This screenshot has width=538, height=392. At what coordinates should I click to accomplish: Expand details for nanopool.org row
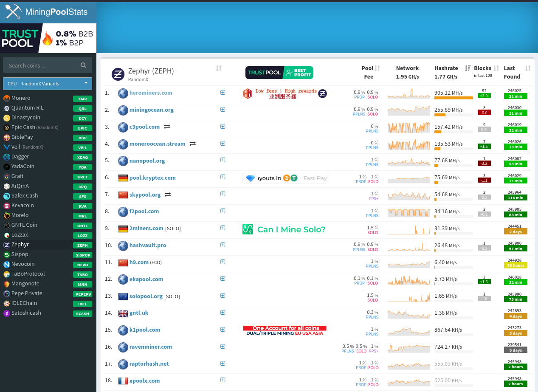[x=223, y=161]
